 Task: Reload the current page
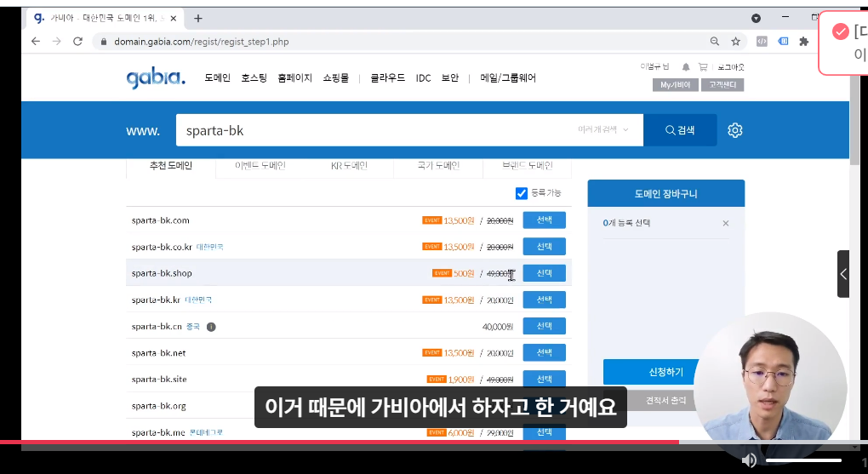click(x=77, y=42)
